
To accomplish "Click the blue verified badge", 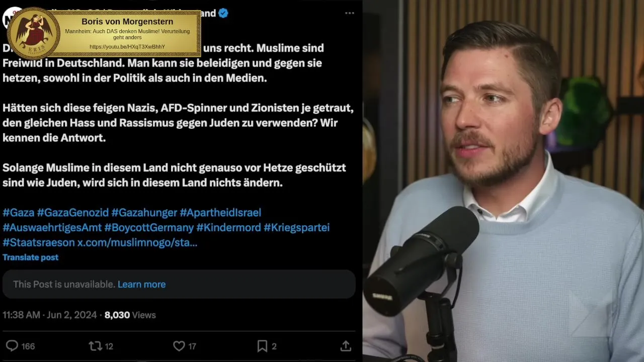I will click(223, 13).
